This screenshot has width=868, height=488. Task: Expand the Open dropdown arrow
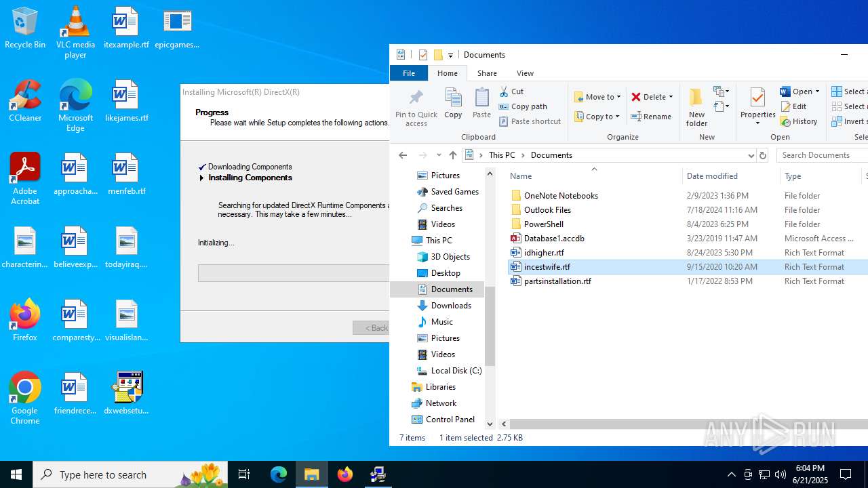(817, 91)
